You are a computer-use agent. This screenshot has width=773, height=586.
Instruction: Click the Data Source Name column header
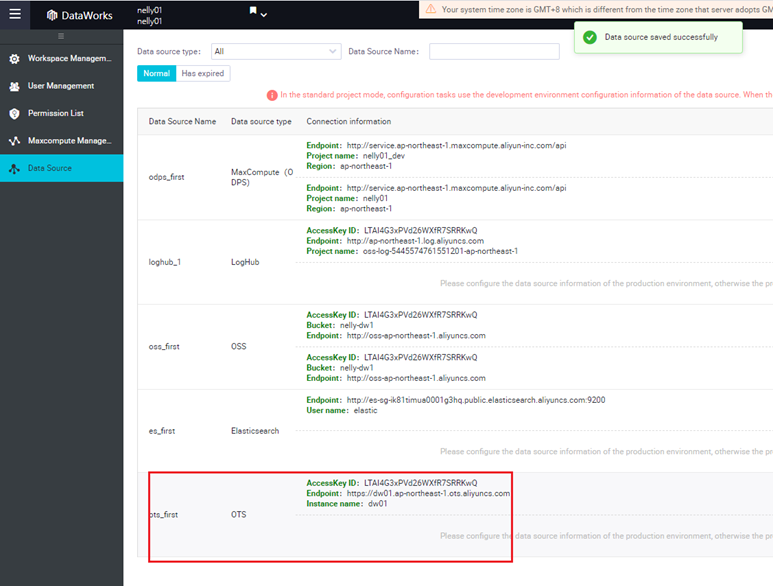(x=182, y=121)
